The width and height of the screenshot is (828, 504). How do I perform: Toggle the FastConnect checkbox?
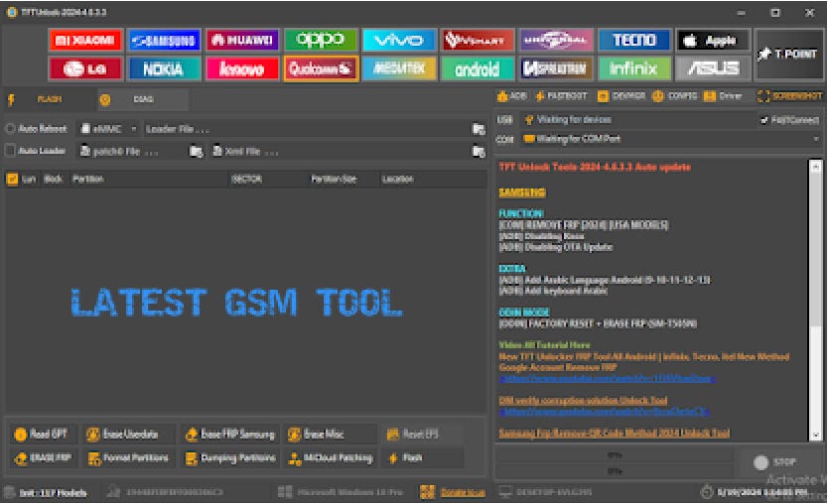coord(763,120)
